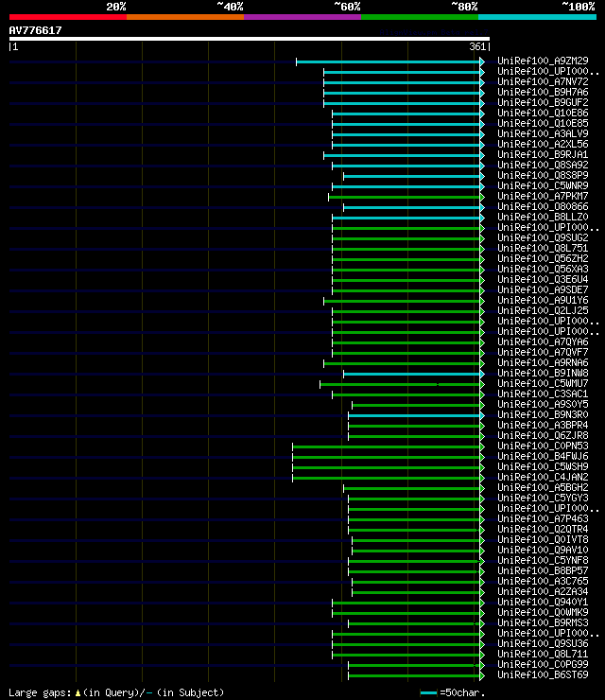Image resolution: width=605 pixels, height=700 pixels.
Task: Select the UniRef100_A7PKM7 label
Action: tap(543, 196)
